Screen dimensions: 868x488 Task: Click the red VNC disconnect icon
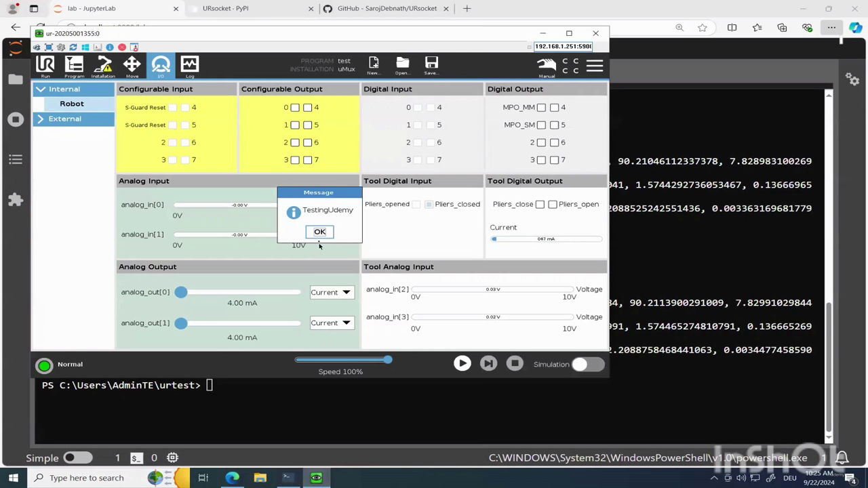pos(122,47)
